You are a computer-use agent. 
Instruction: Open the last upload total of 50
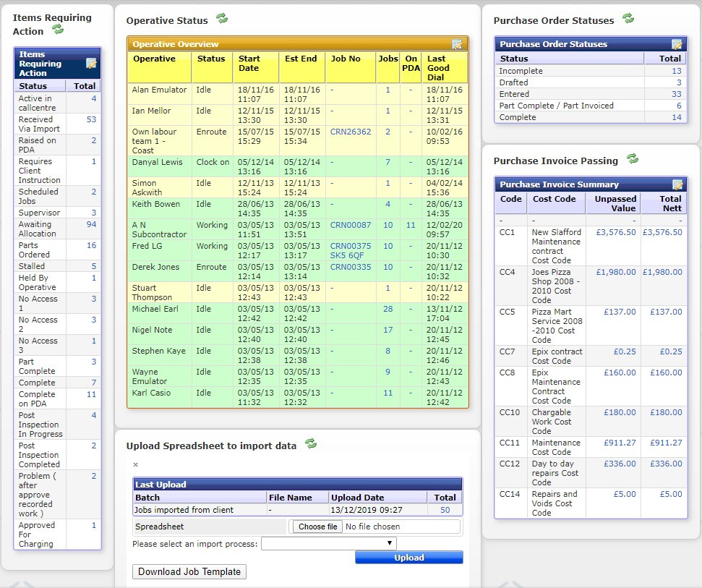445,510
